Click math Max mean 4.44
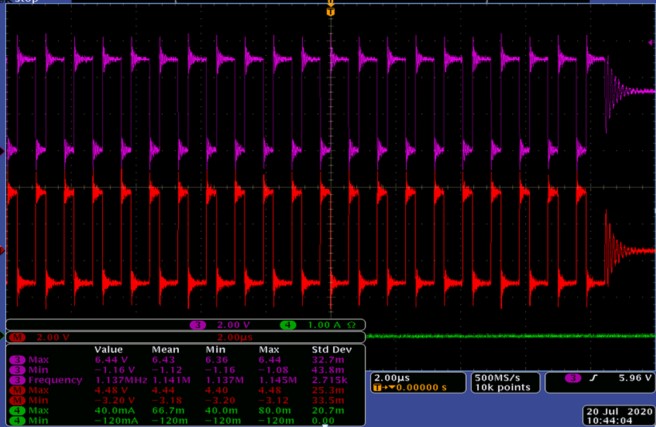 (x=164, y=390)
